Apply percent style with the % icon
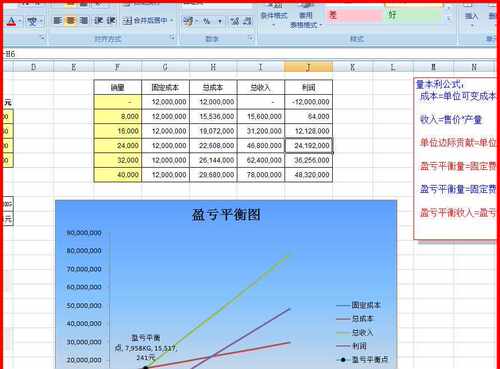This screenshot has height=369, width=500. point(207,21)
